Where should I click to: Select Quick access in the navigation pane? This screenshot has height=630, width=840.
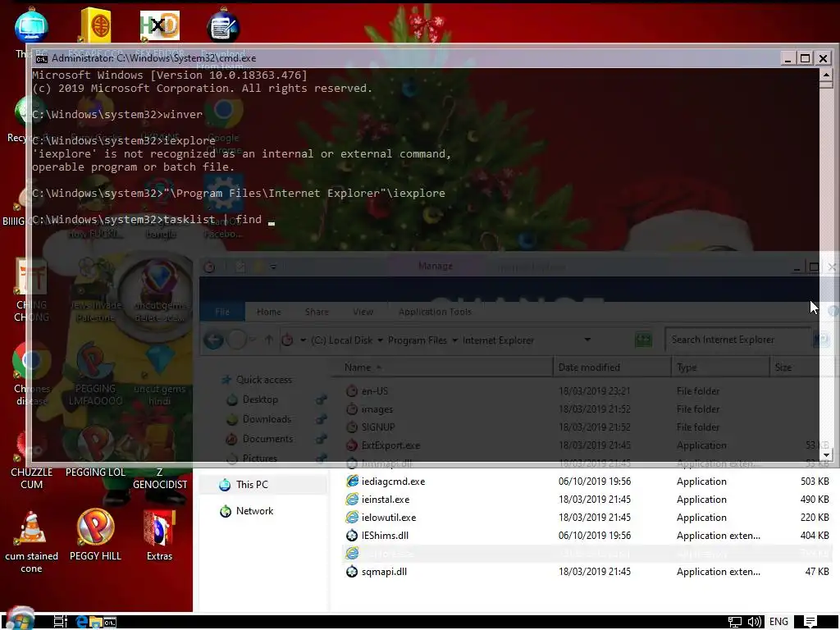tap(263, 380)
